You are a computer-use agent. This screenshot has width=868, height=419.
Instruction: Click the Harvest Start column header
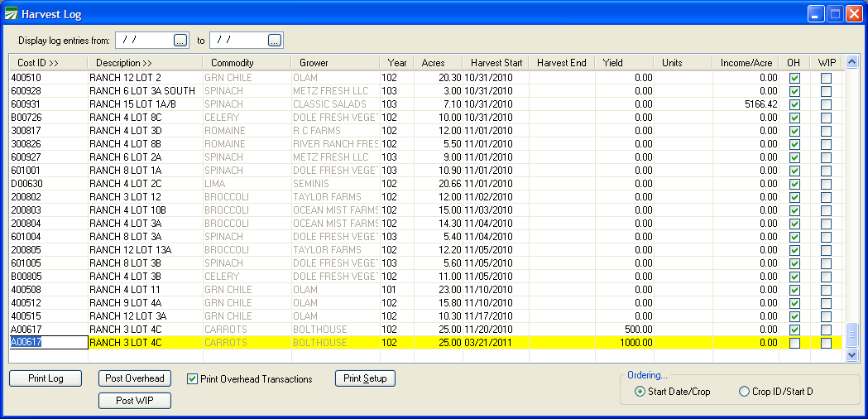click(x=496, y=63)
